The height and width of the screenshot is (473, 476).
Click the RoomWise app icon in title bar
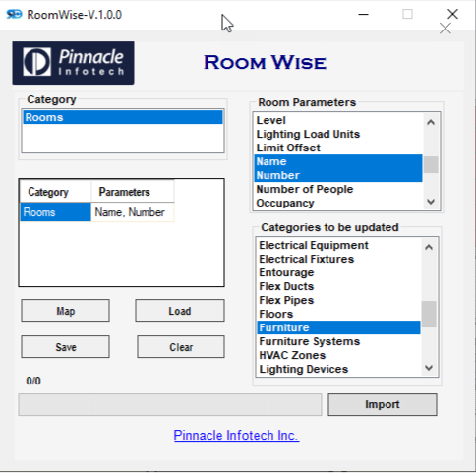click(x=14, y=15)
